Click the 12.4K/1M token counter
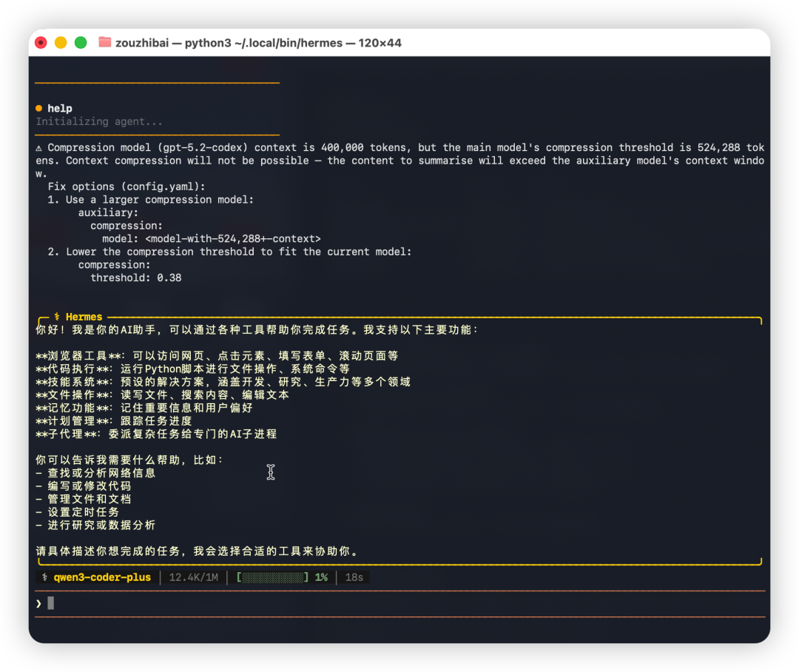 [194, 577]
